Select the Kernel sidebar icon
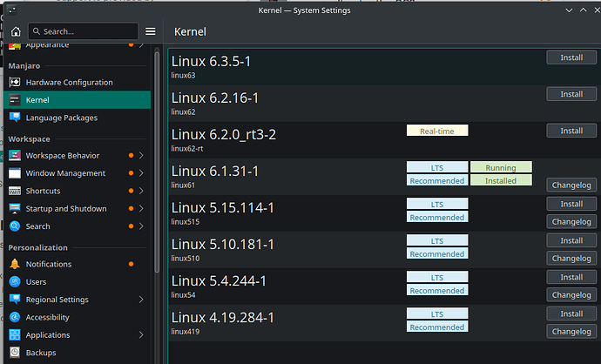The image size is (601, 364). click(x=15, y=99)
